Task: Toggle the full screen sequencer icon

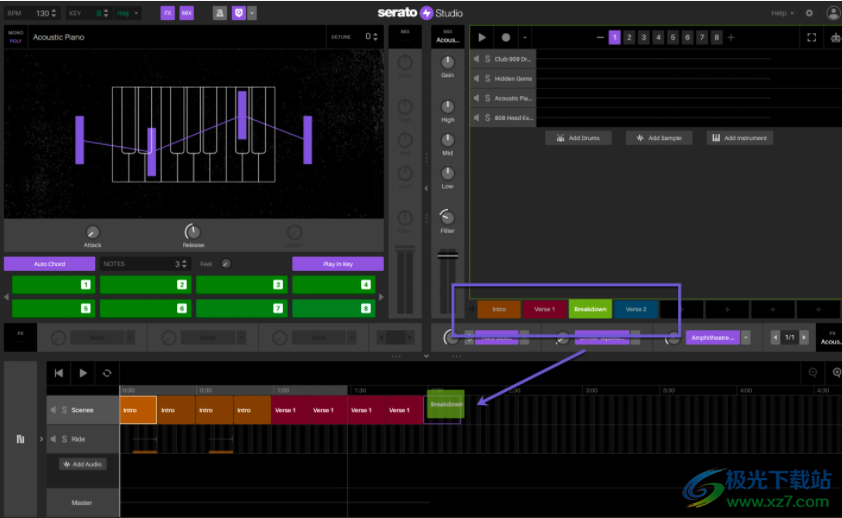Action: click(x=811, y=37)
